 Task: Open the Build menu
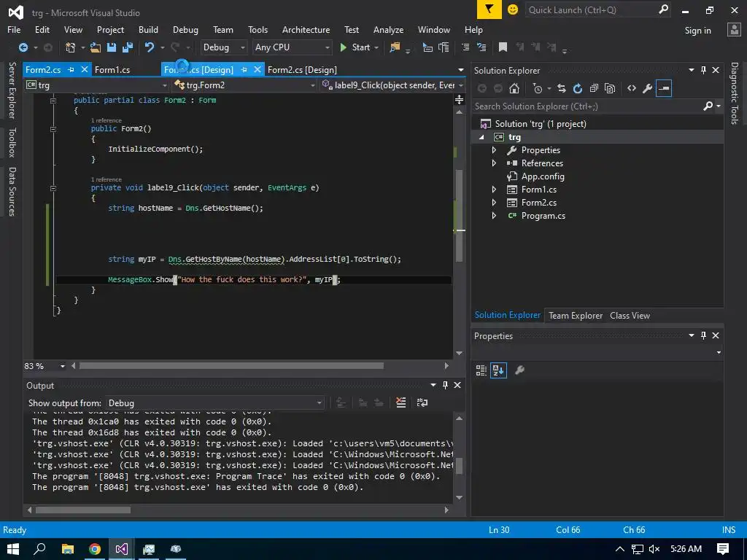point(148,29)
